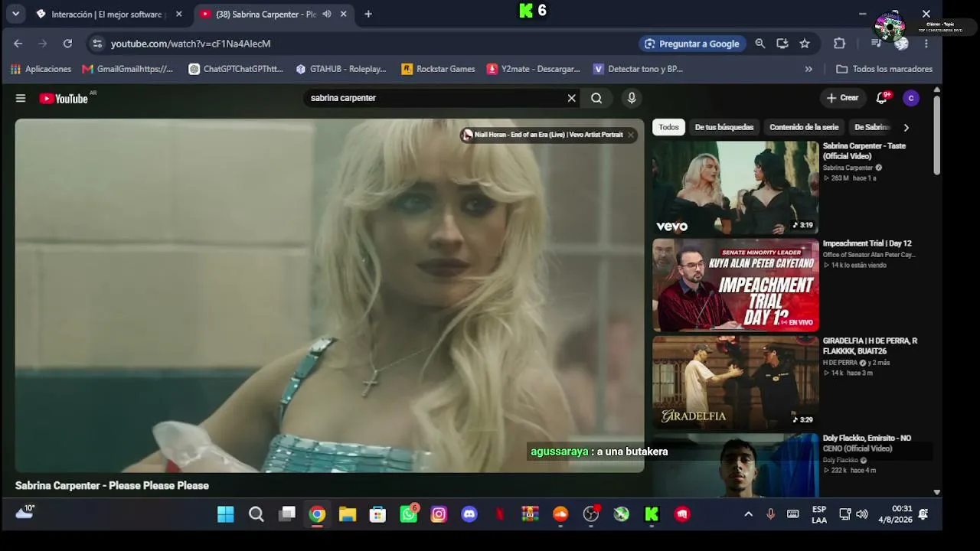980x551 pixels.
Task: Open the Rockstar Games bookmark
Action: pos(439,69)
